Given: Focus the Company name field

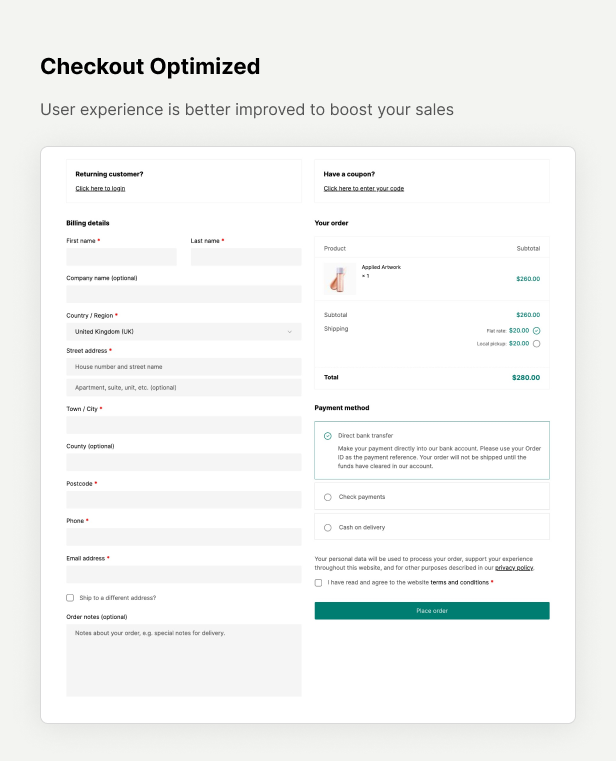Looking at the screenshot, I should click(183, 294).
